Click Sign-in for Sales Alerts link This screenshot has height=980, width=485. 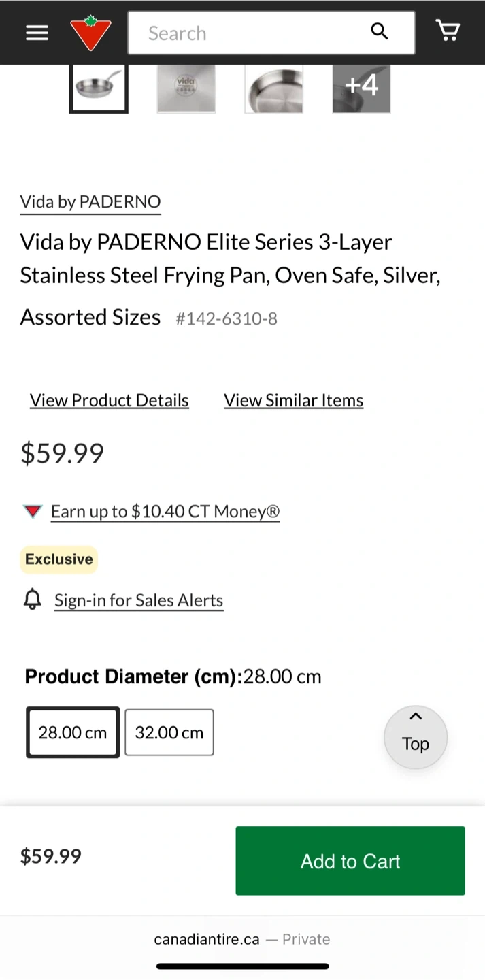click(139, 600)
